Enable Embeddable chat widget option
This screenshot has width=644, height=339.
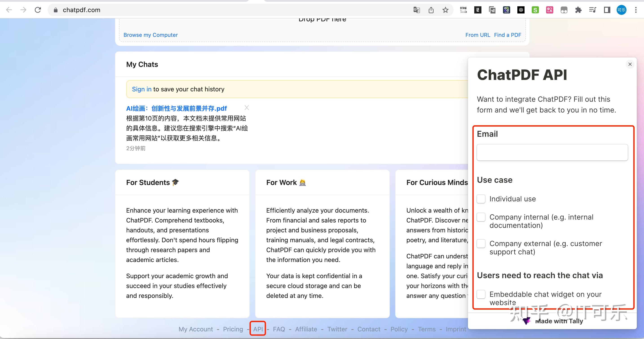481,294
